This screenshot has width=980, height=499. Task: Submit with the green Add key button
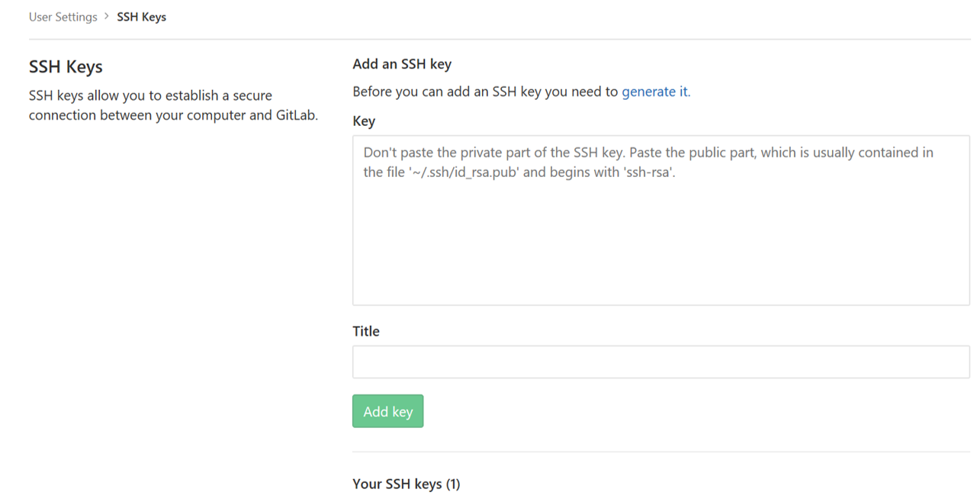pyautogui.click(x=387, y=411)
